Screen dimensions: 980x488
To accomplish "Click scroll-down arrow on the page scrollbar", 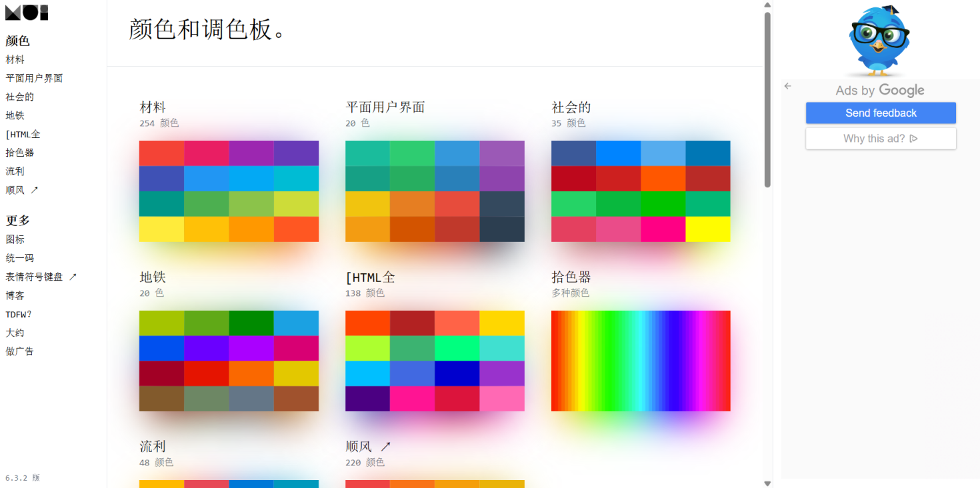I will coord(767,483).
